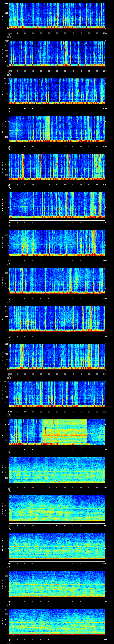Click the 8:20:00 start time label

point(9,260)
